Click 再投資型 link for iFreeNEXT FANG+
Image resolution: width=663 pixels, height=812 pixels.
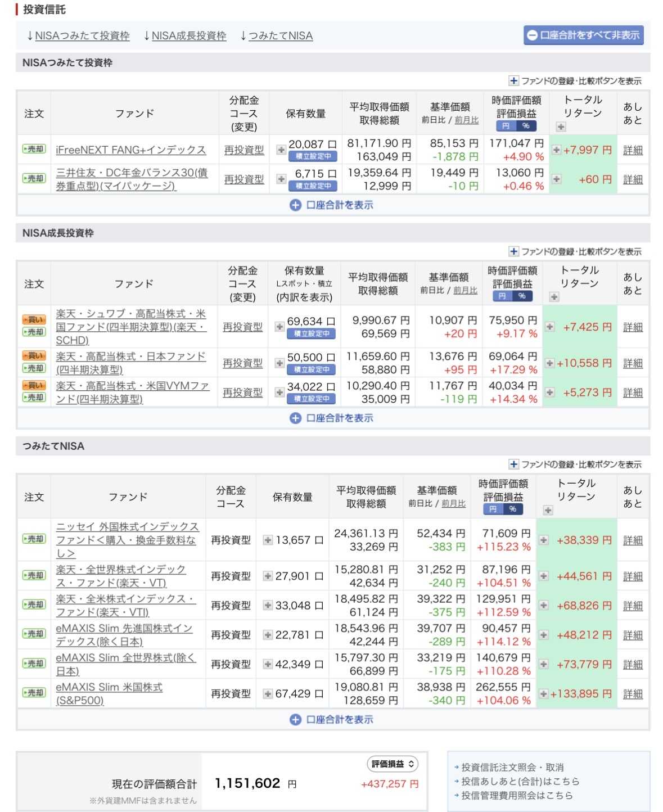coord(243,150)
